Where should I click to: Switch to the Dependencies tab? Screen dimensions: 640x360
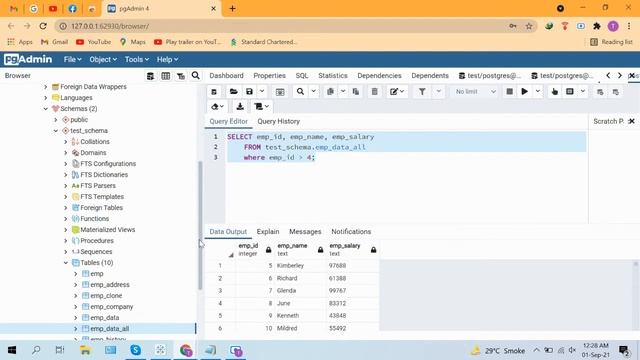(379, 76)
